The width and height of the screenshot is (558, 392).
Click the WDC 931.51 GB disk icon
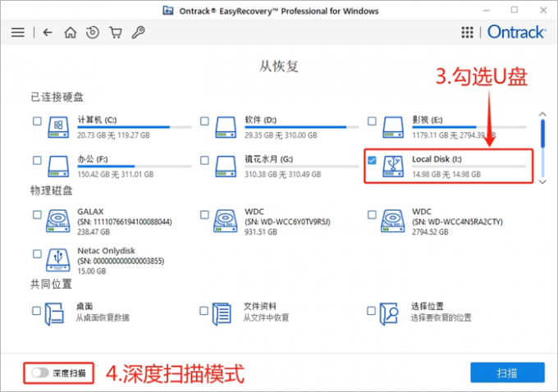tap(226, 221)
